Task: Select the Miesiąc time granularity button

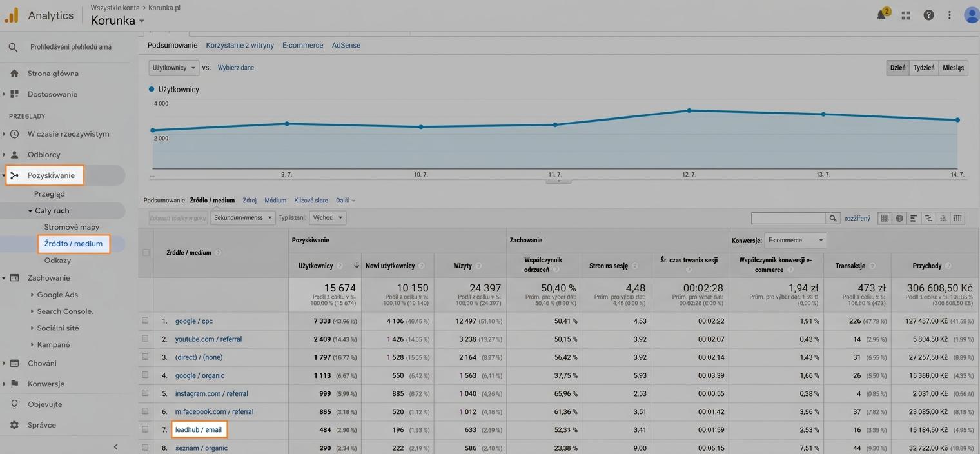Action: click(953, 68)
